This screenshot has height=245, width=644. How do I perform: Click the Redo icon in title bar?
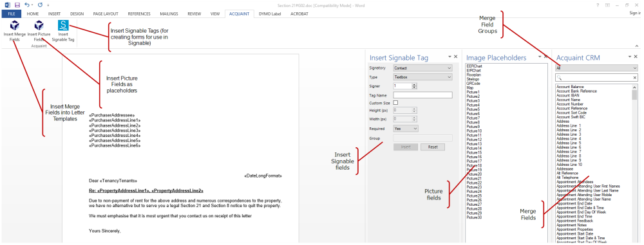(x=40, y=5)
